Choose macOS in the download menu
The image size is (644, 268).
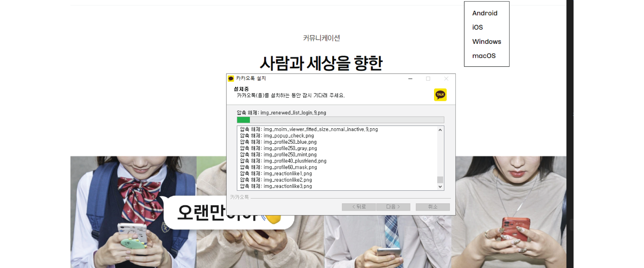(484, 56)
